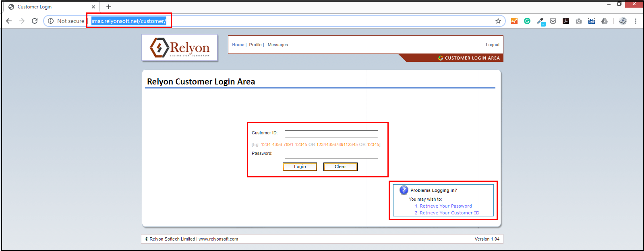Focus the Customer ID input field

(331, 134)
